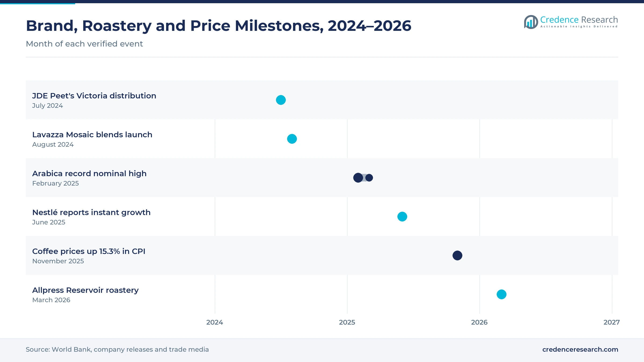
Task: Click the subtitle 'Month of each verified event'
Action: pyautogui.click(x=84, y=44)
